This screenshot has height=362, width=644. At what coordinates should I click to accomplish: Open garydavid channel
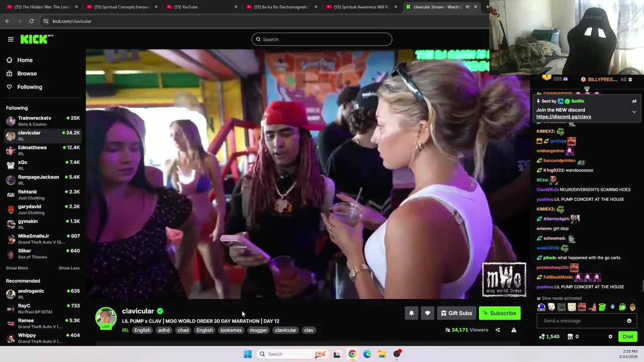click(43, 209)
